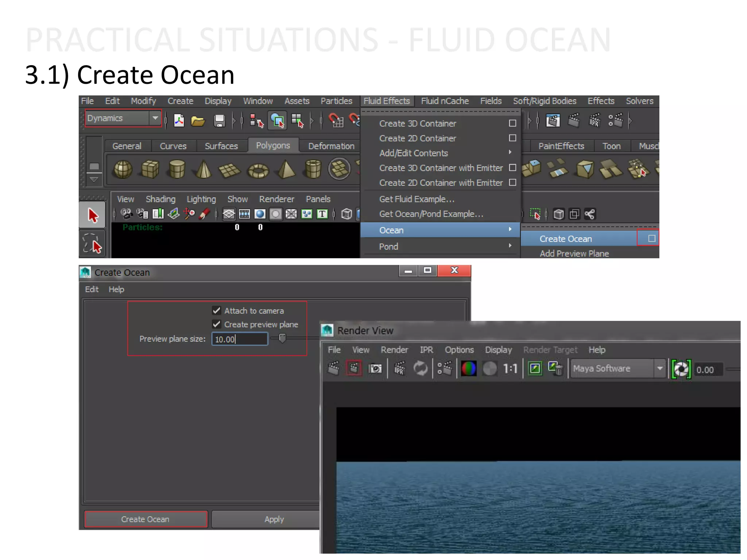Click the 0.00 exposure field in Render View
This screenshot has width=747, height=560.
[x=708, y=370]
